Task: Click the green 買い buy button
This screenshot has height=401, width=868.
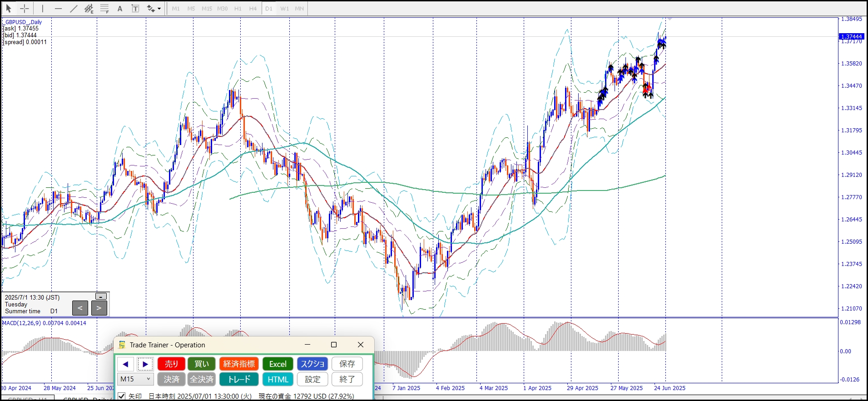Action: [202, 364]
